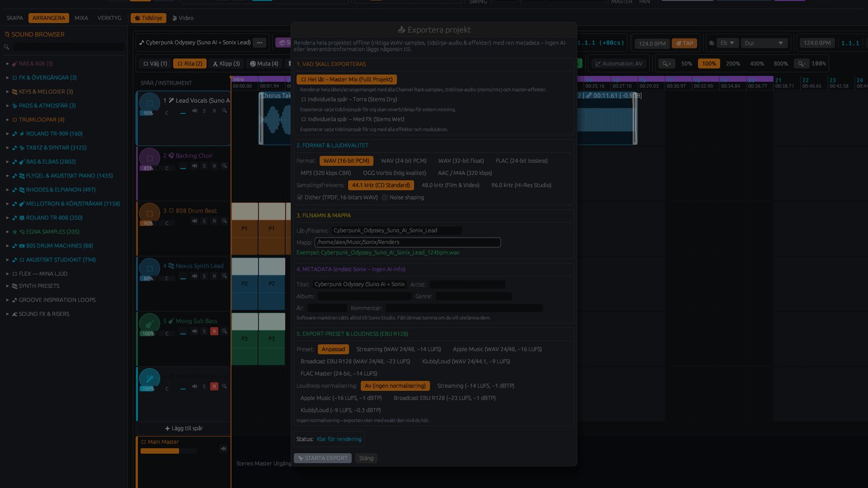Expand ROLAND TR-909 (160) folder
Viewport: 868px width, 488px height.
click(8, 133)
